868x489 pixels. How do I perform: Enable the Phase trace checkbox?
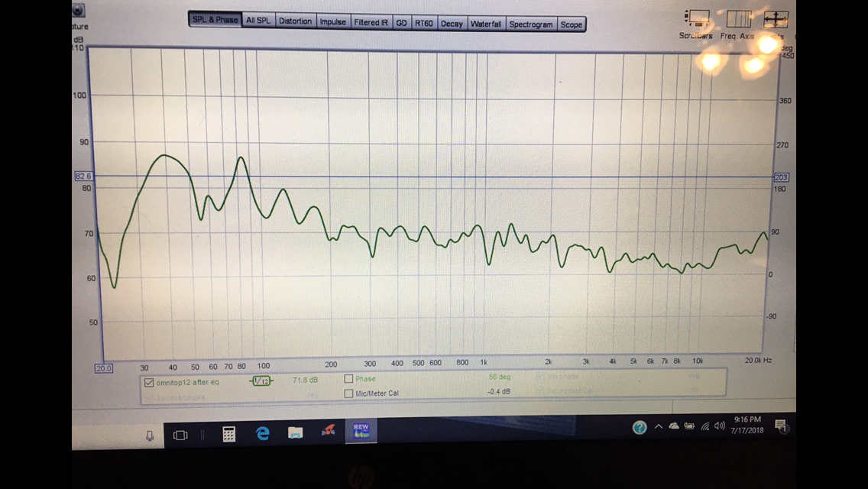[x=348, y=379]
